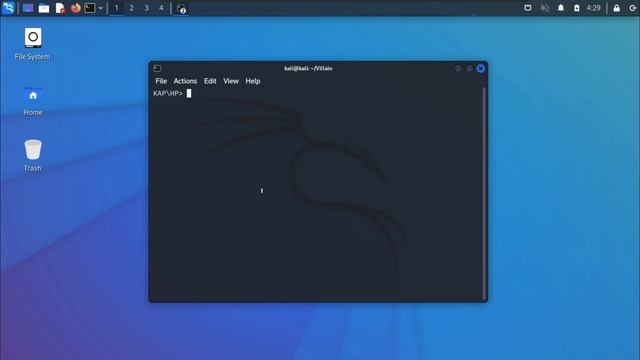Minimize the terminal window

click(x=458, y=69)
